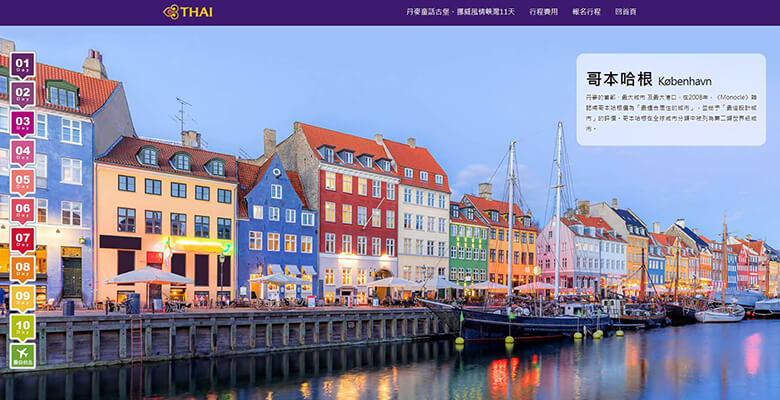Go to the Day 10 green badge

tap(22, 327)
